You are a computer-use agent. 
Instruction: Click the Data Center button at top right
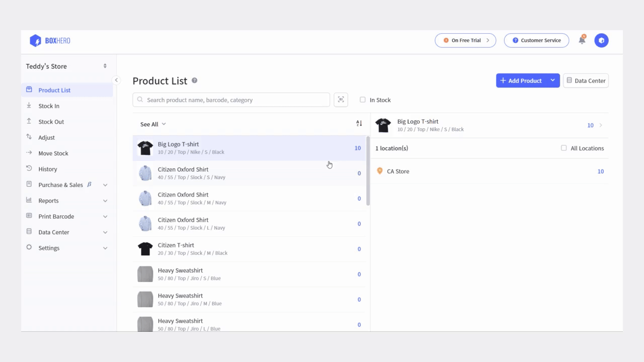pos(586,80)
